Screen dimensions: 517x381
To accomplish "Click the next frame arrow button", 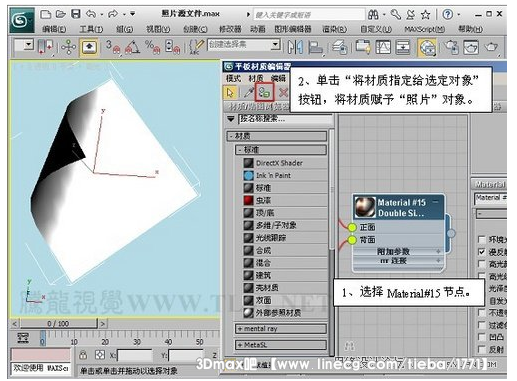I will [x=103, y=323].
